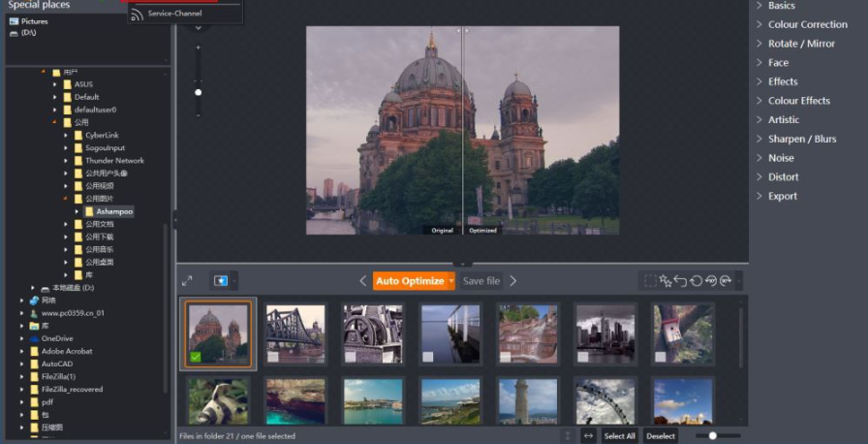
Task: Tick the checkbox on the city skyline thumbnail
Action: click(583, 358)
